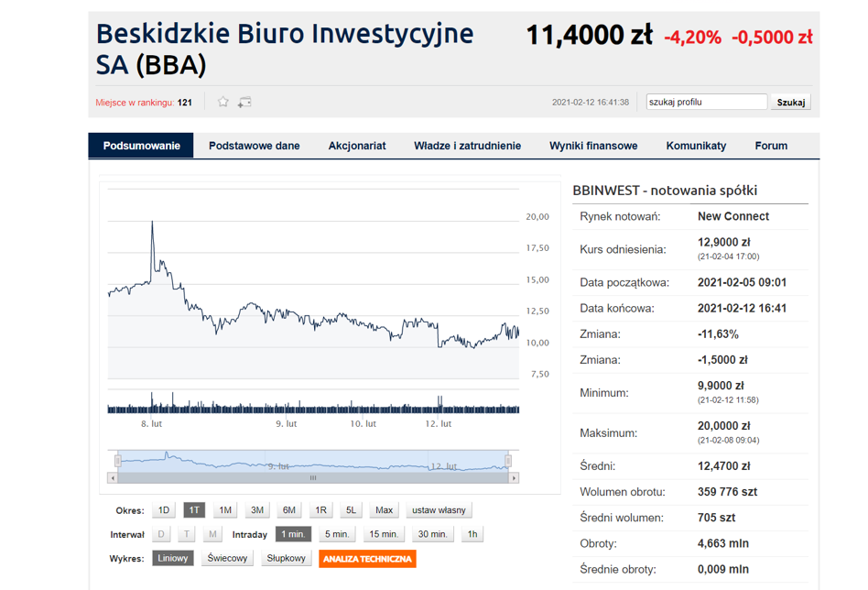The height and width of the screenshot is (590, 868).
Task: Click the navigator left scroll arrow
Action: (x=113, y=477)
